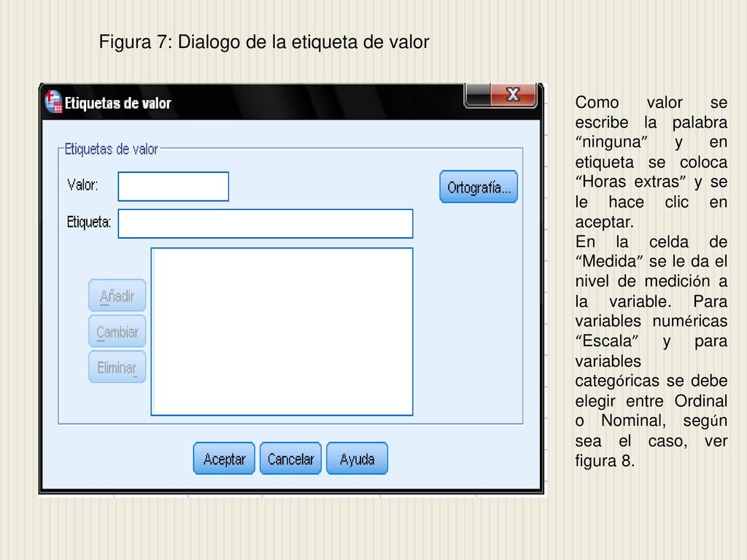Click the Eliminar button
The width and height of the screenshot is (747, 560).
coord(117,367)
